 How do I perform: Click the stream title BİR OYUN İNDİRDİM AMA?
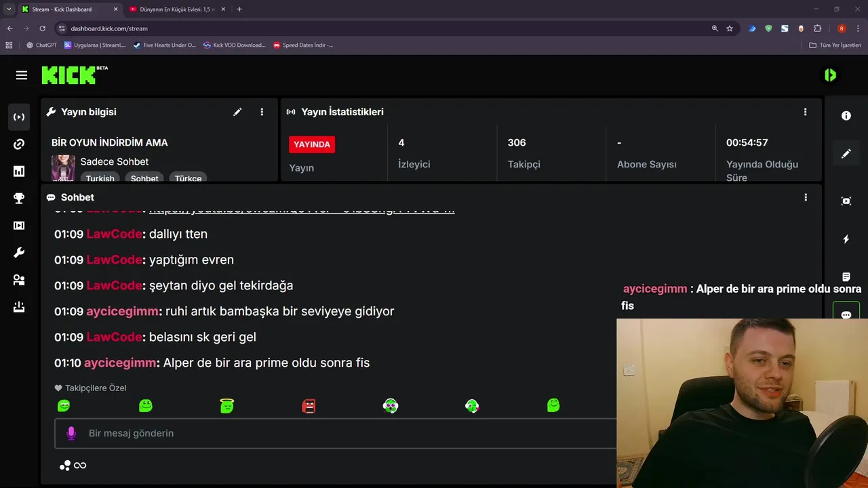tap(110, 143)
